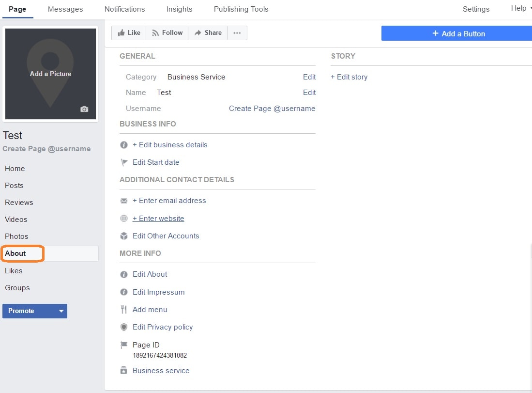Switch to the Page tab
The image size is (532, 393).
point(17,9)
